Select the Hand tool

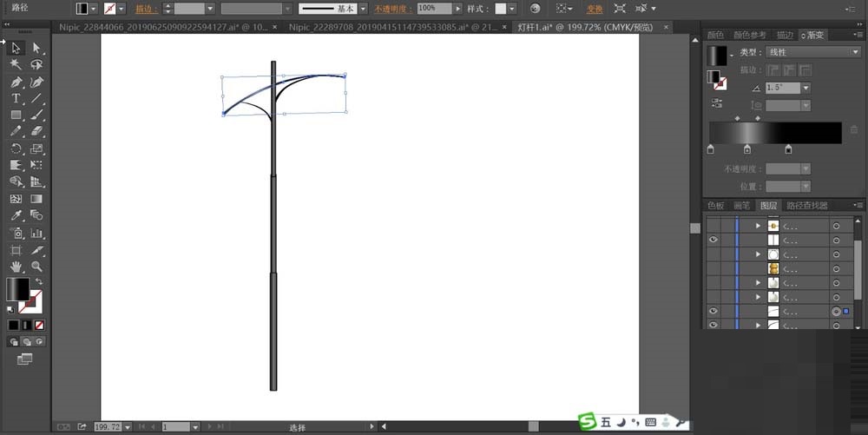point(16,267)
